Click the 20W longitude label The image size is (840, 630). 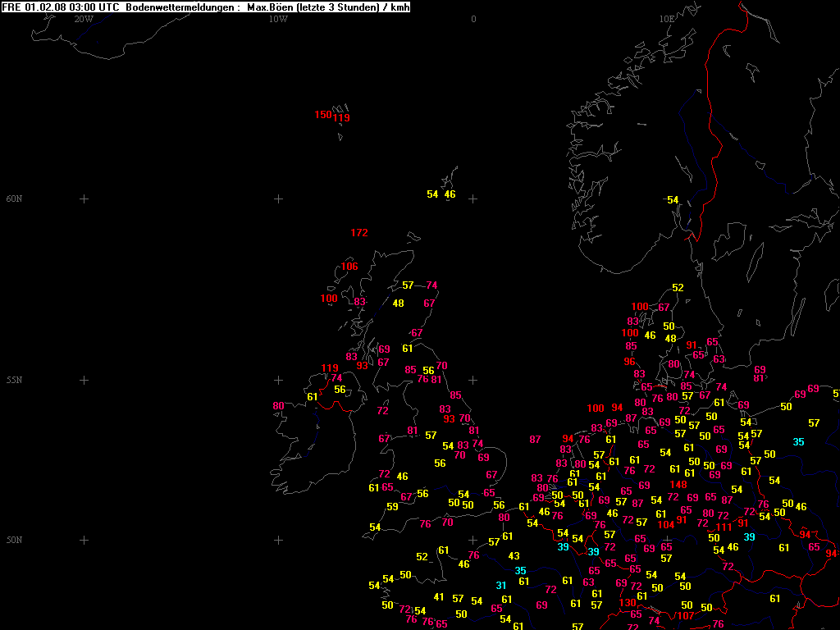click(83, 19)
